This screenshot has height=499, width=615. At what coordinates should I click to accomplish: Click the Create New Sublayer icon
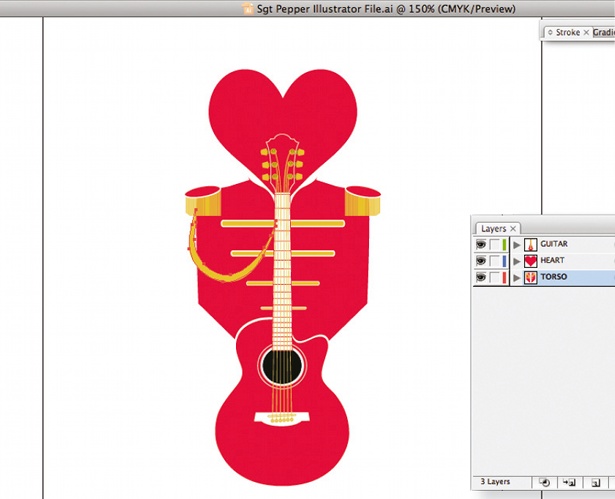pos(569,483)
